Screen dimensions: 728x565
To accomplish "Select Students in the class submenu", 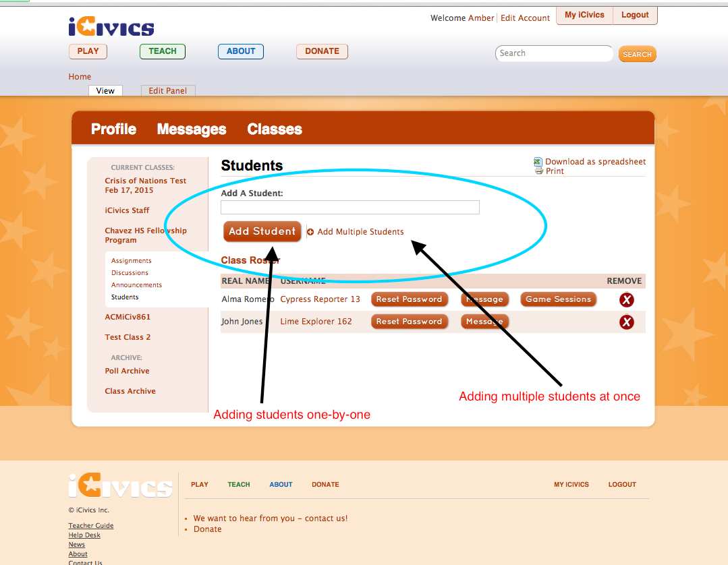I will click(x=125, y=297).
